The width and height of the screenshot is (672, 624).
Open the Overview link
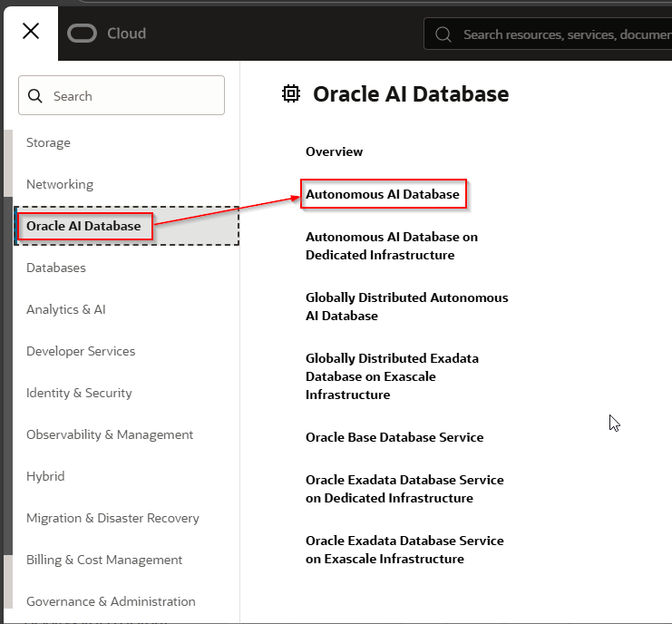click(334, 151)
